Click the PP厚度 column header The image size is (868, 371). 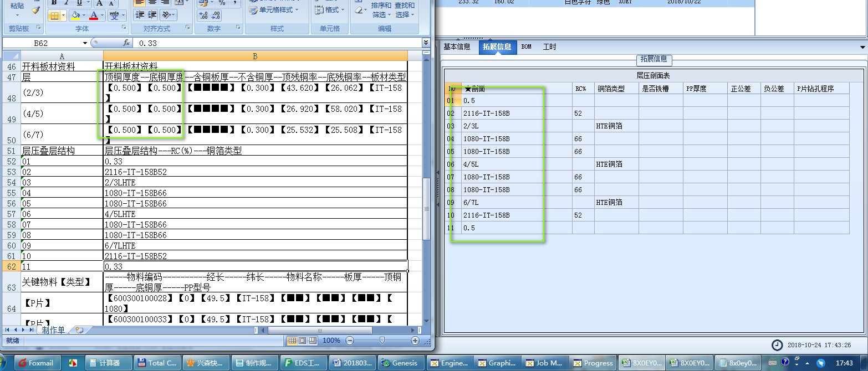(x=705, y=88)
